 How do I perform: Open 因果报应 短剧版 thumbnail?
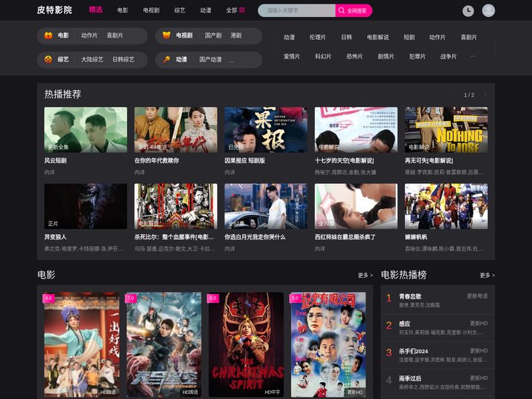pos(266,129)
